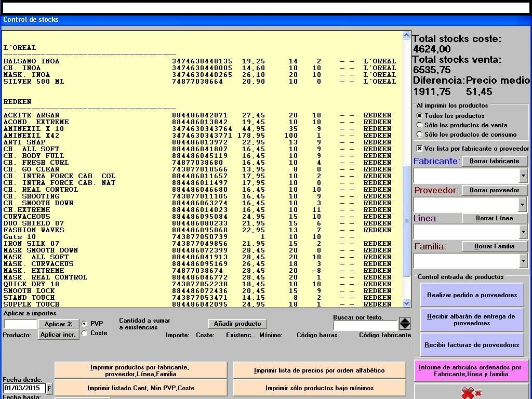
Task: Print price list in alphabetical order
Action: pyautogui.click(x=320, y=370)
